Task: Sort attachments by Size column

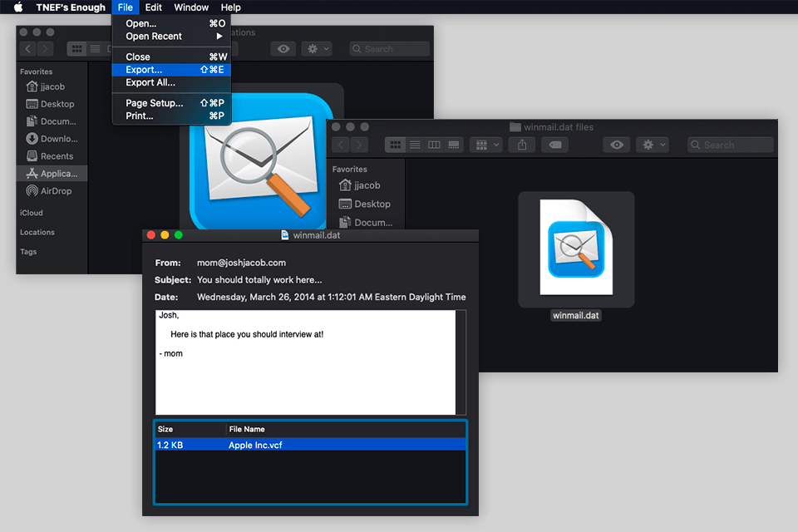Action: click(190, 429)
